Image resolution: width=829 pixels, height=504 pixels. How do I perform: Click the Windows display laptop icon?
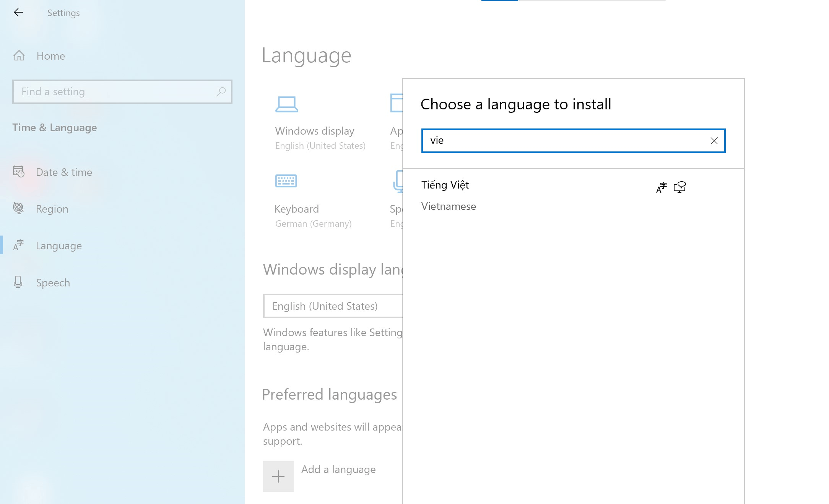[x=286, y=104]
